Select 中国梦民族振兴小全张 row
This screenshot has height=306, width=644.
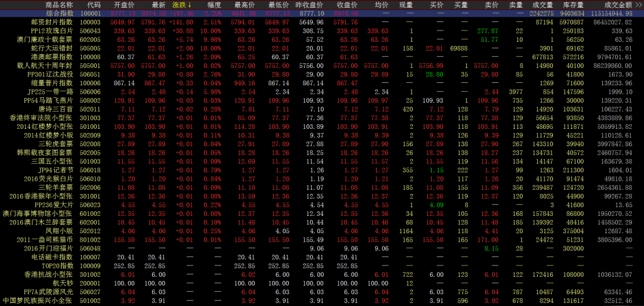(x=322, y=300)
